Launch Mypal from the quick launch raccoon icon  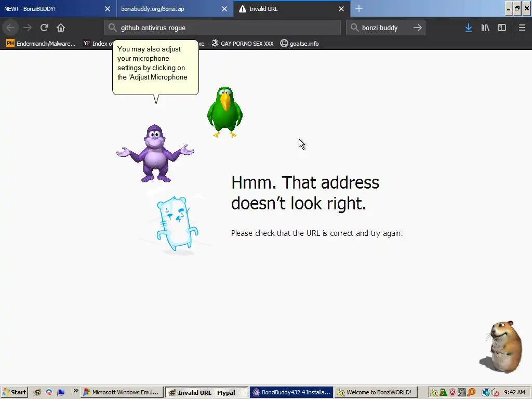(x=37, y=392)
